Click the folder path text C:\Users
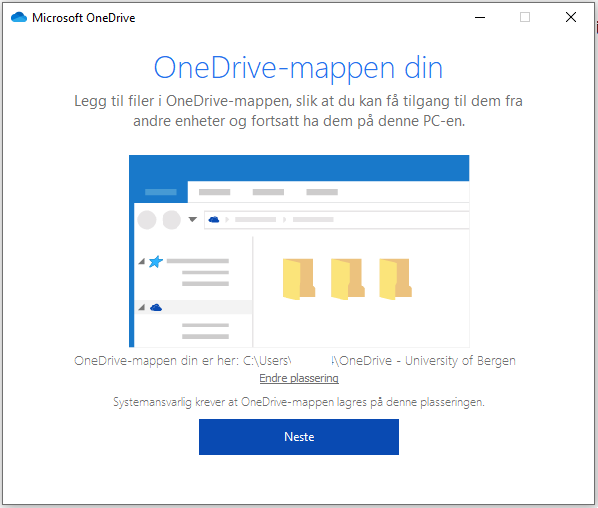This screenshot has height=508, width=598. click(267, 360)
